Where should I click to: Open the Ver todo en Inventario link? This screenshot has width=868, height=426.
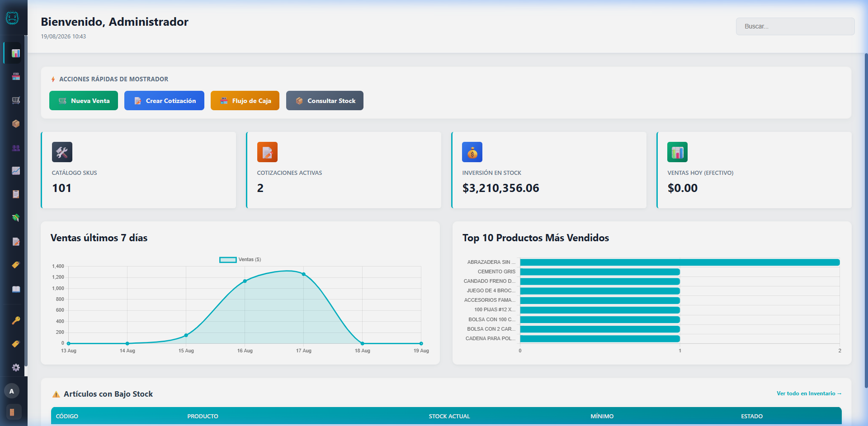809,393
